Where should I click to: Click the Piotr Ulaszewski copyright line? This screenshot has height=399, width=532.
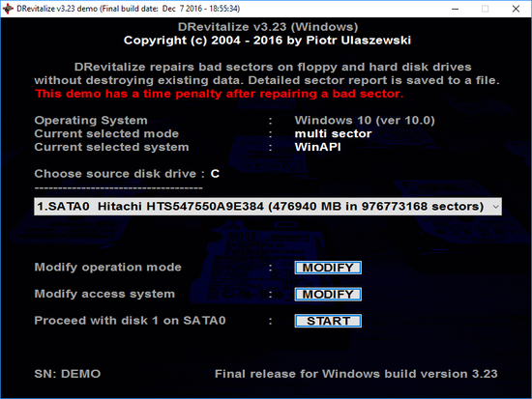[267, 41]
